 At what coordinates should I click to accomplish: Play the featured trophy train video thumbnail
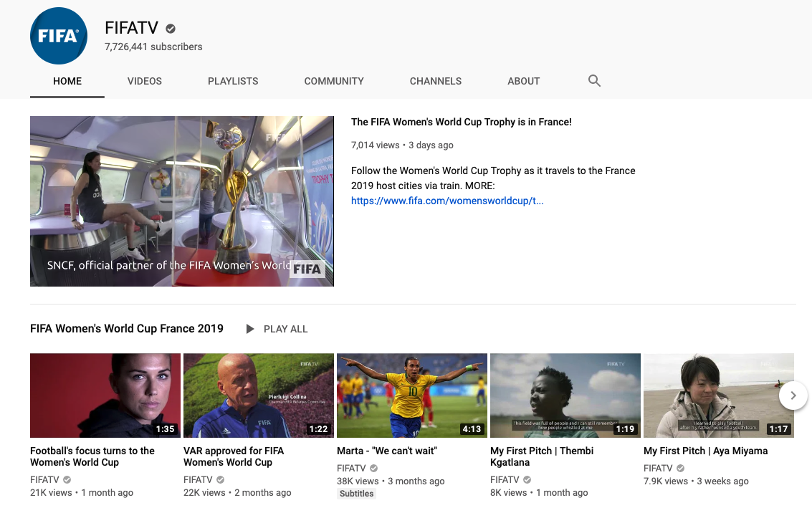[182, 201]
